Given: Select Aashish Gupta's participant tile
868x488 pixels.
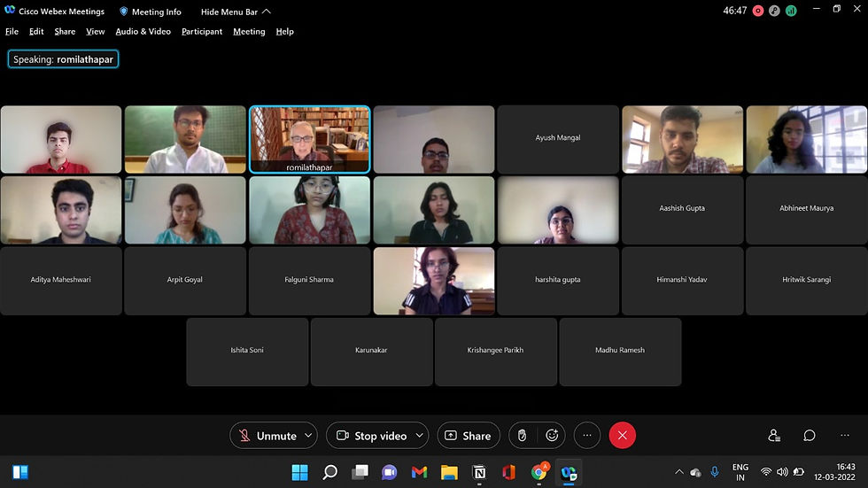Looking at the screenshot, I should 682,210.
